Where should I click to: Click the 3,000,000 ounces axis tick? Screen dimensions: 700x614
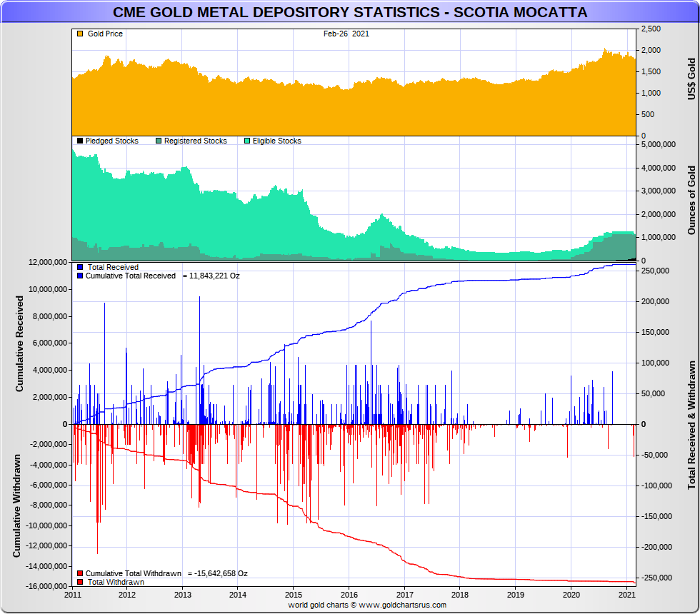(659, 191)
